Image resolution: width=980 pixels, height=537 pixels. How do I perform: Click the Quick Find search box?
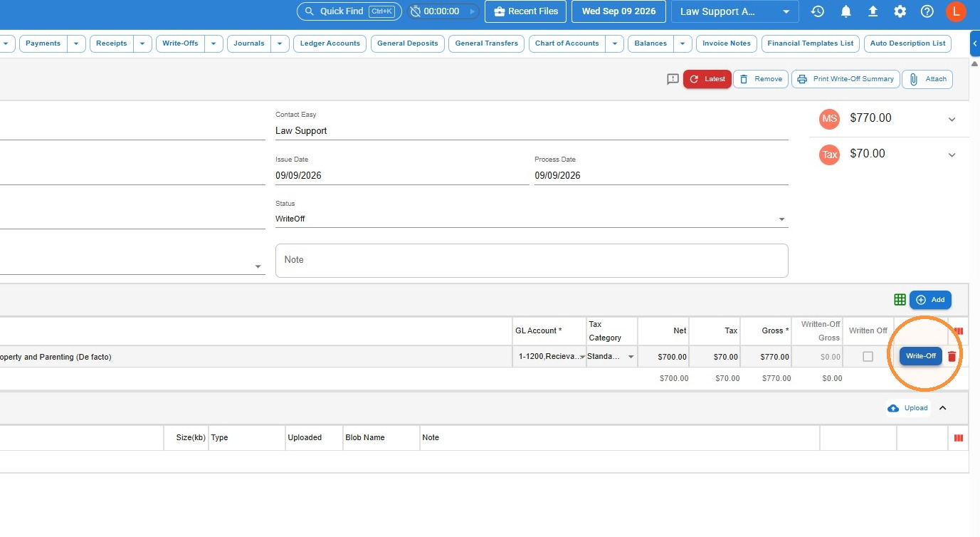[x=349, y=11]
